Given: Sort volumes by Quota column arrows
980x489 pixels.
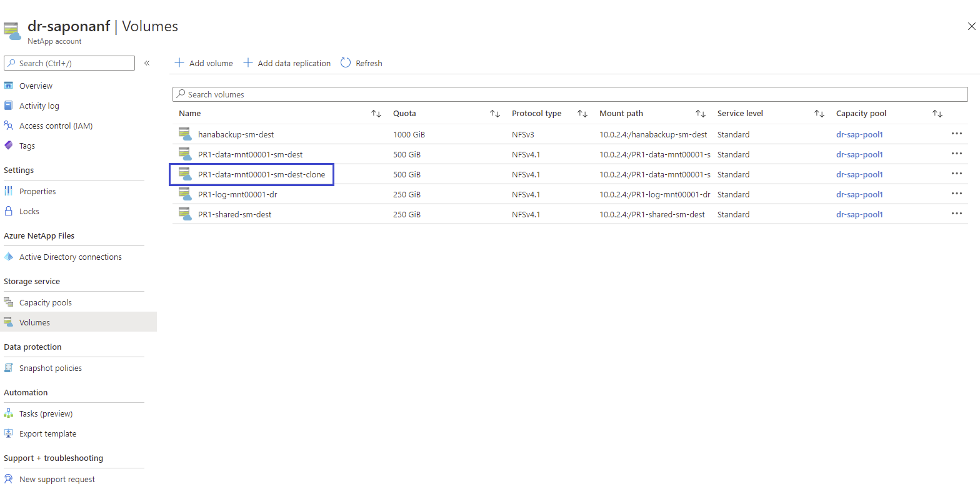Looking at the screenshot, I should 494,114.
